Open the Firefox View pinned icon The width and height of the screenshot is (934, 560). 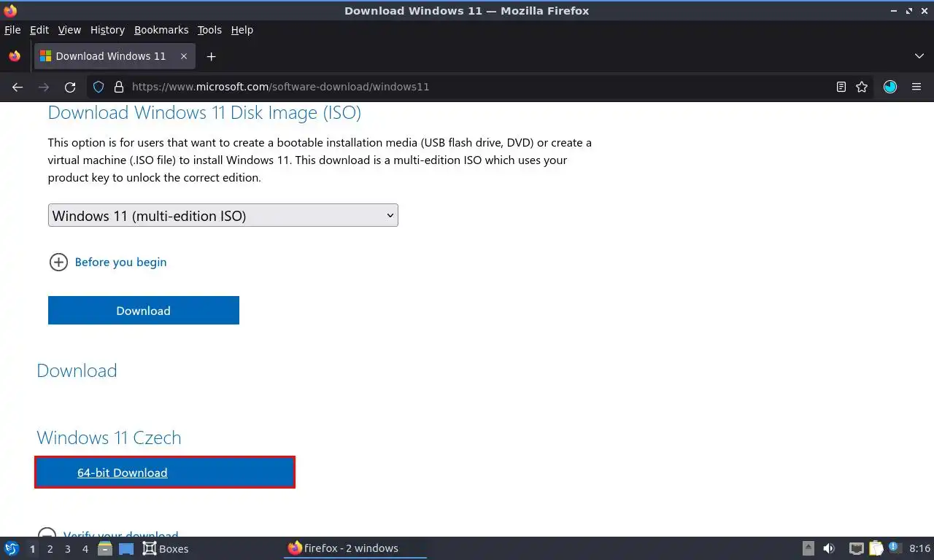pyautogui.click(x=15, y=56)
